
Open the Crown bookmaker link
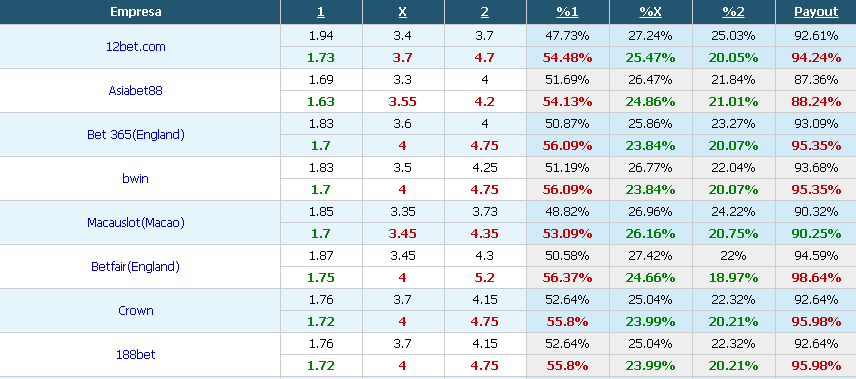(135, 310)
